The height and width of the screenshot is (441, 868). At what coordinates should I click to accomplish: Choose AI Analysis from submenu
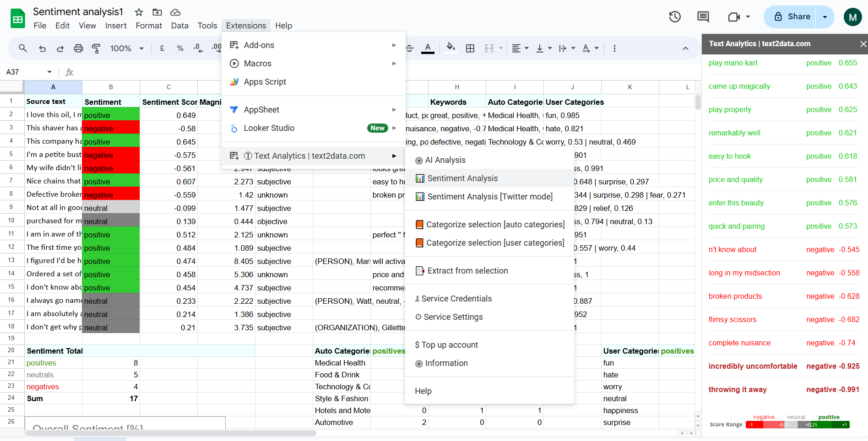point(489,160)
